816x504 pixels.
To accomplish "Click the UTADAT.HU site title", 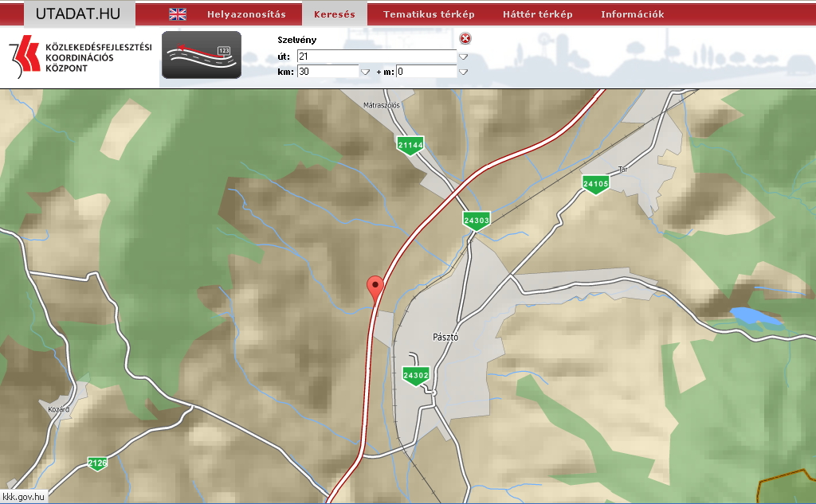I will (78, 14).
